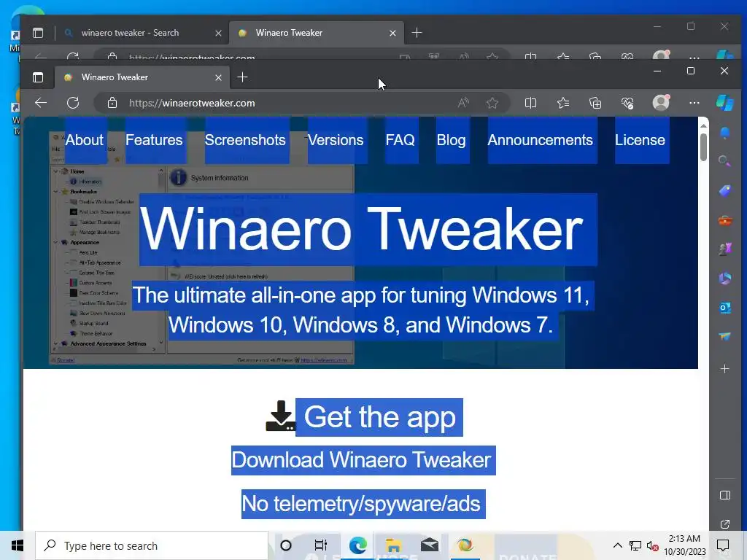This screenshot has width=747, height=560.
Task: Open a new tab in front window
Action: point(242,77)
